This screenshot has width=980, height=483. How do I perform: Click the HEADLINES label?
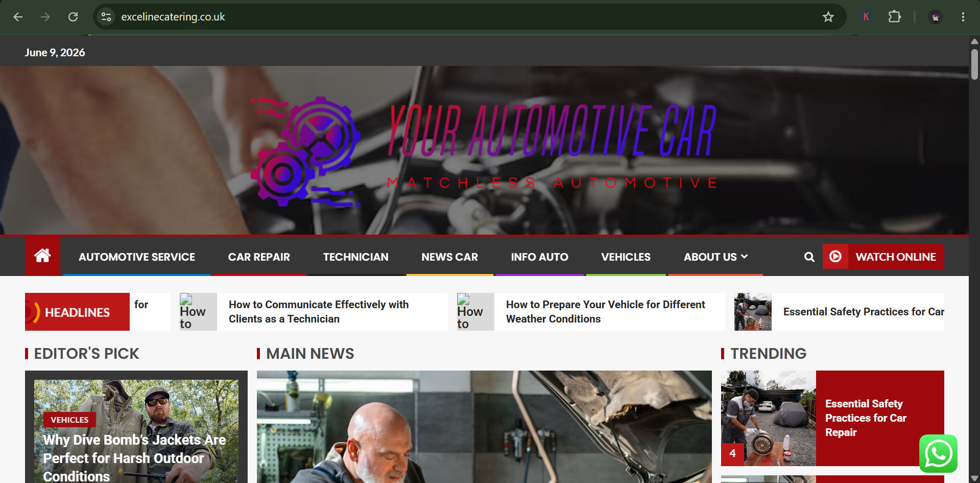point(77,312)
